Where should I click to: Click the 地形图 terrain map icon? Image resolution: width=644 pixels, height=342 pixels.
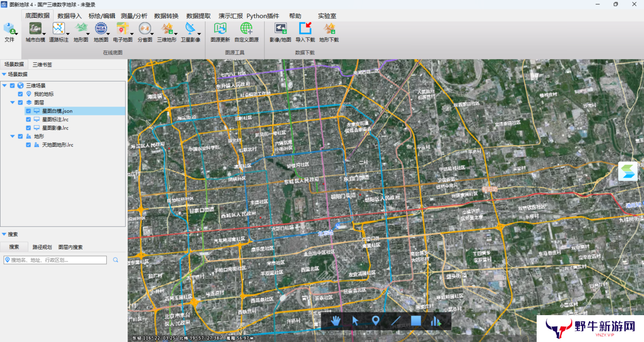tap(81, 28)
